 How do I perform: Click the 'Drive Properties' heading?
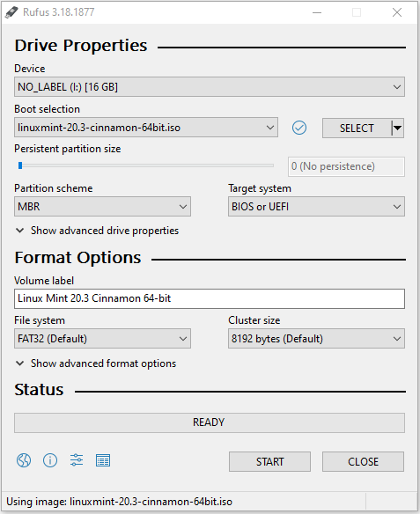click(81, 45)
